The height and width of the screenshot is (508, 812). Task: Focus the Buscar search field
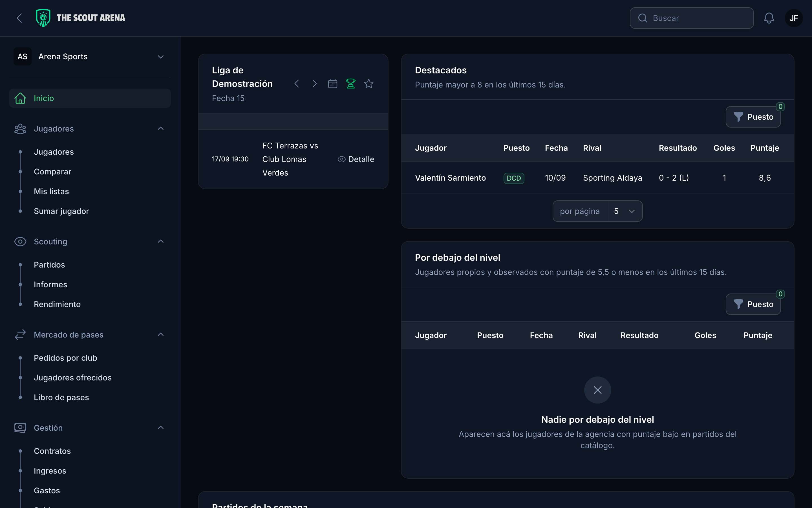(692, 18)
